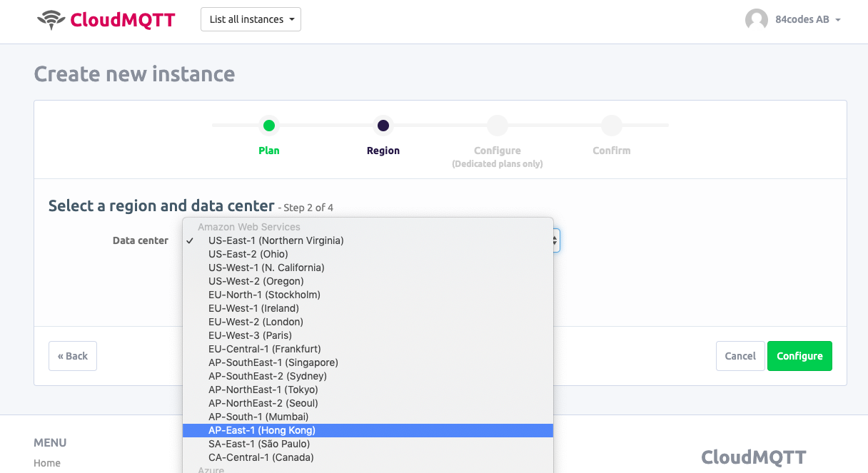Image resolution: width=868 pixels, height=473 pixels.
Task: Choose AP-SouthEast-1 (Singapore) option
Action: [x=368, y=362]
